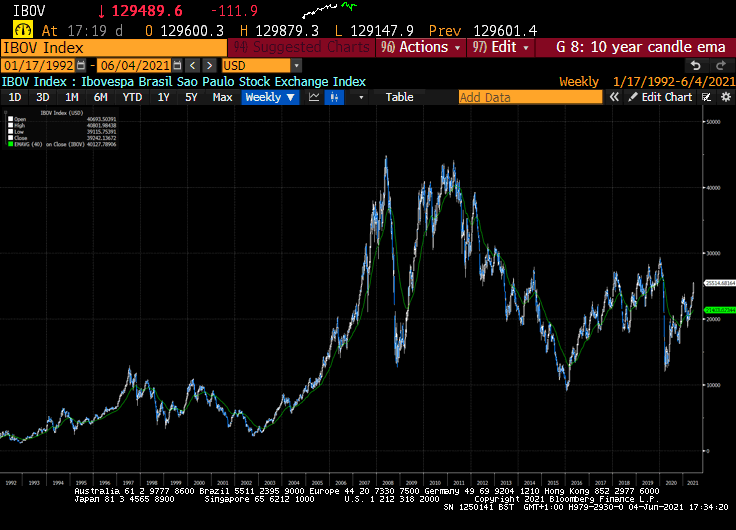Open the start date calendar picker
The width and height of the screenshot is (736, 530).
81,66
